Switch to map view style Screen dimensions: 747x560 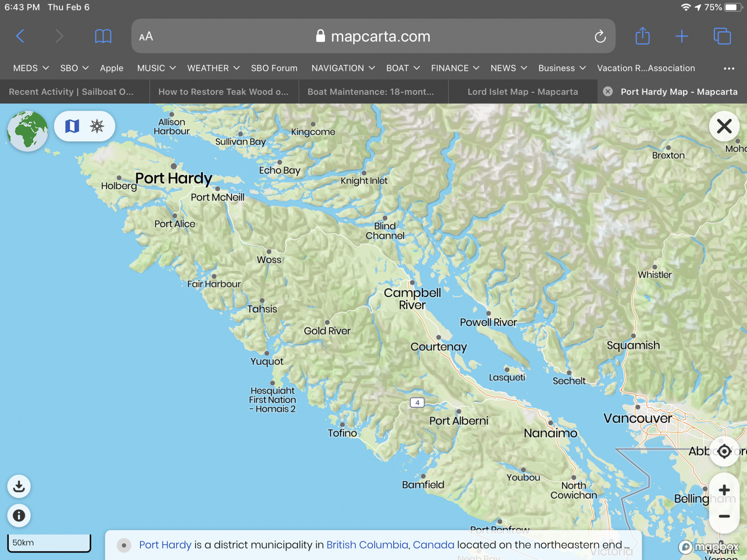pos(72,126)
